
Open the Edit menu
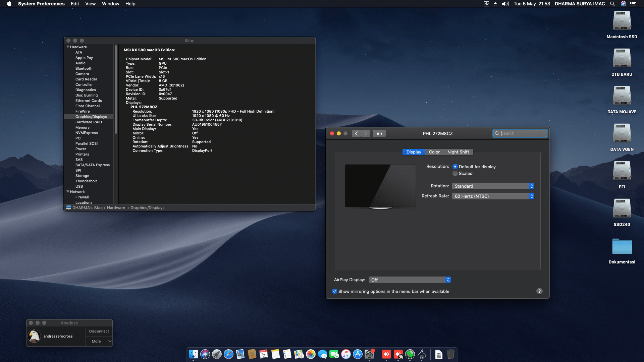[75, 4]
